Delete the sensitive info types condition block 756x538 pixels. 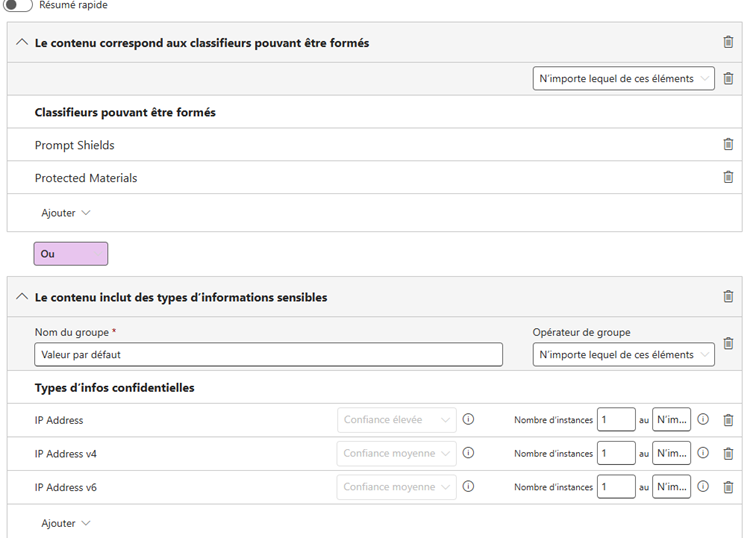728,297
